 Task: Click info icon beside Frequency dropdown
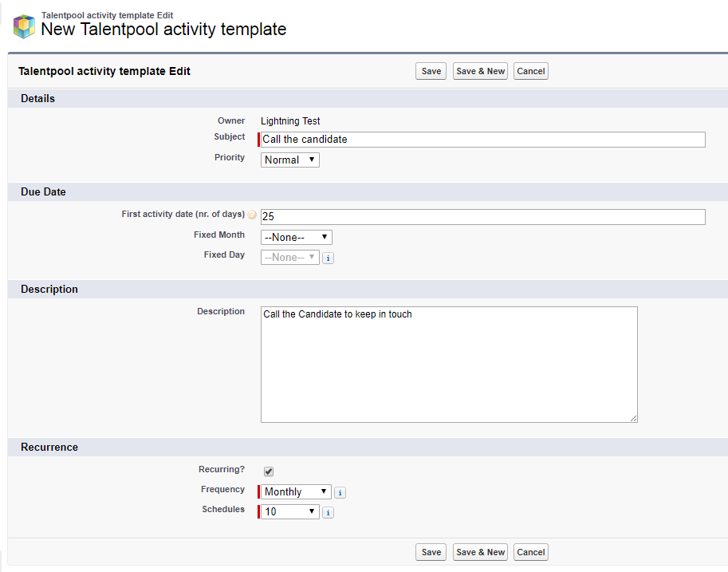point(340,492)
